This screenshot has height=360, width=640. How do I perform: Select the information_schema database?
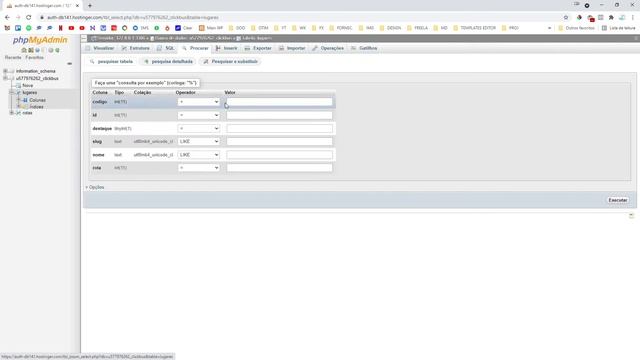pyautogui.click(x=36, y=71)
